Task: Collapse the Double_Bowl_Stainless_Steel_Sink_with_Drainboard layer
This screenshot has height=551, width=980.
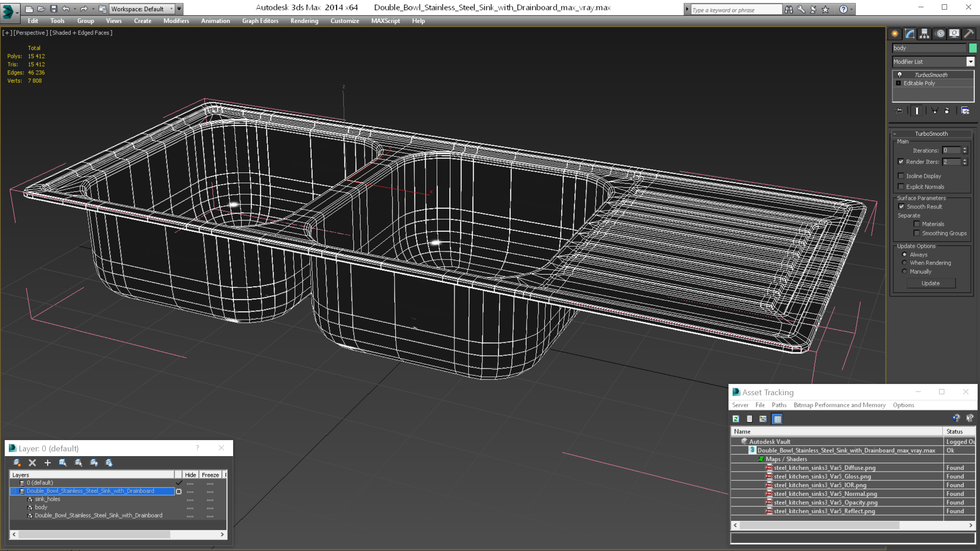Action: tap(14, 491)
